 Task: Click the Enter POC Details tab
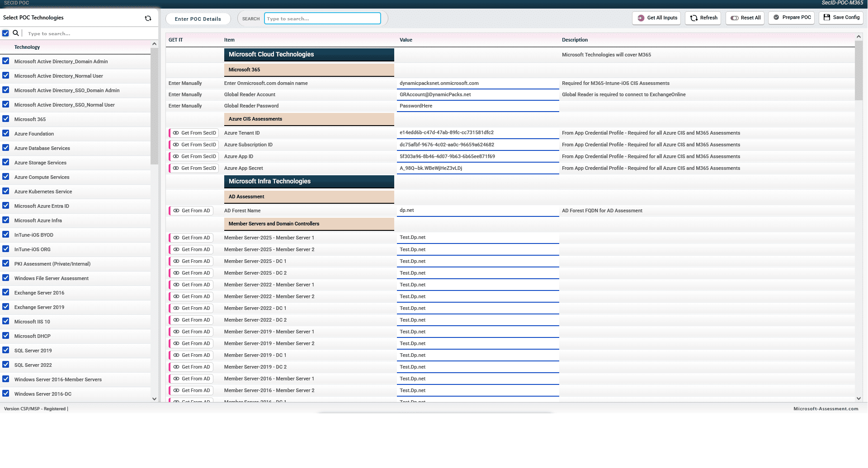point(198,19)
